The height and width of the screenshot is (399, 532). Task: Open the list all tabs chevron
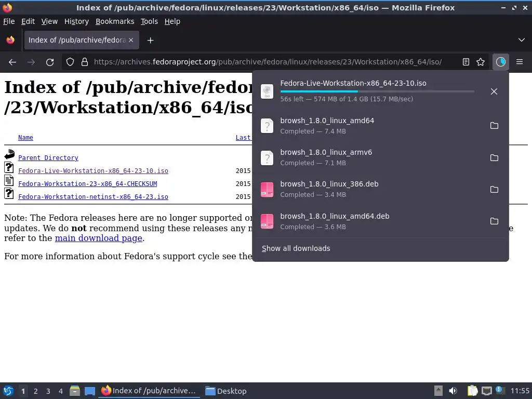(522, 40)
